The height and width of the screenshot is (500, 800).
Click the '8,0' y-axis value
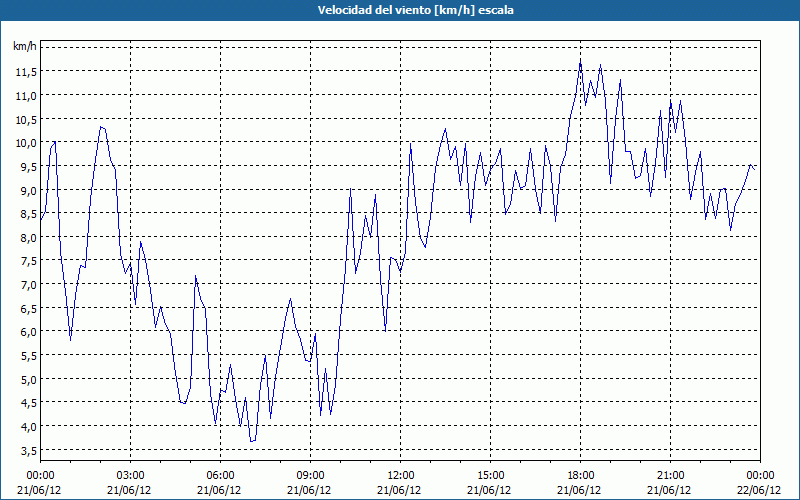point(28,237)
